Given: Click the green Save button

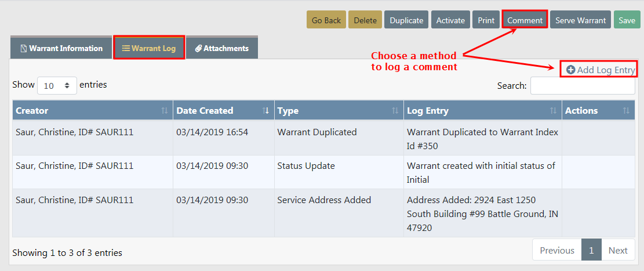Looking at the screenshot, I should tap(627, 20).
